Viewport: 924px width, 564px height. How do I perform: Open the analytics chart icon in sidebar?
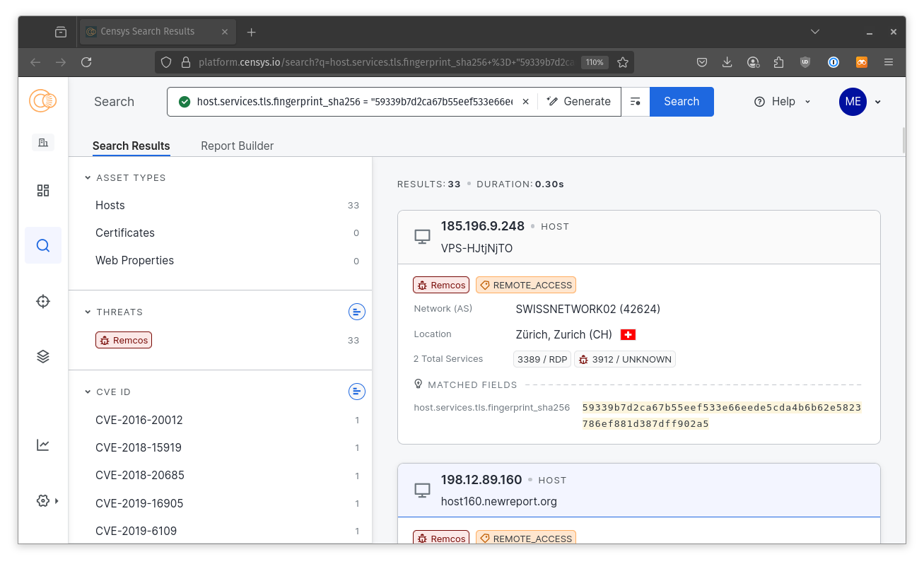pyautogui.click(x=43, y=445)
